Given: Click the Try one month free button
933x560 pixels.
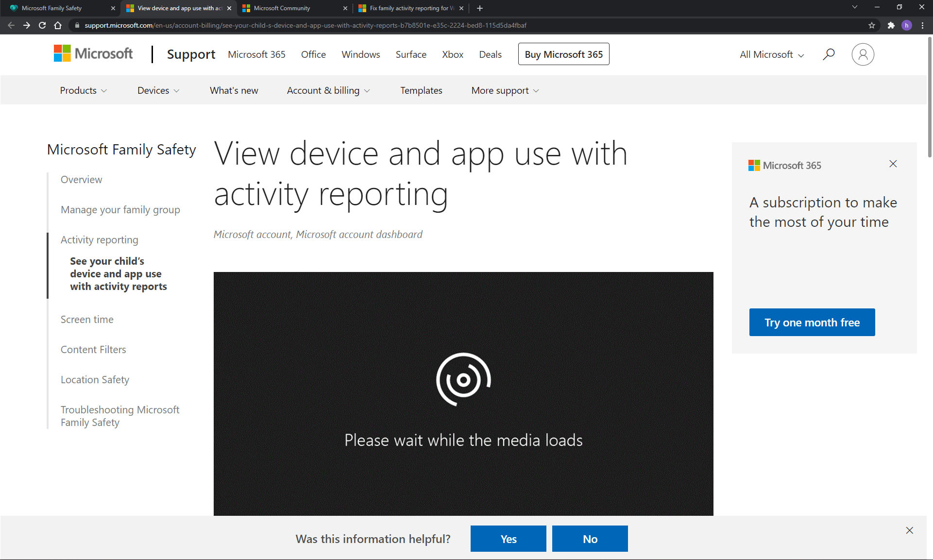Looking at the screenshot, I should [x=812, y=322].
